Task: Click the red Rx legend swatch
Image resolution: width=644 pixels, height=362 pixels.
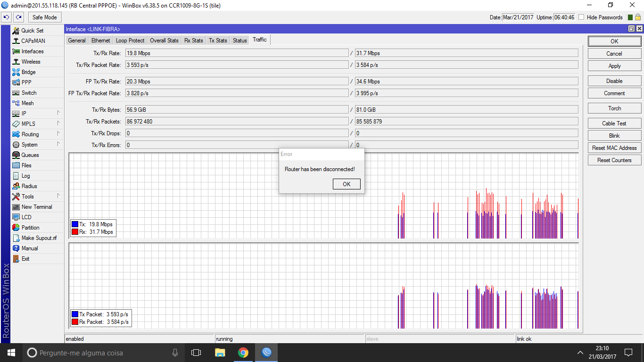Action: coord(75,232)
